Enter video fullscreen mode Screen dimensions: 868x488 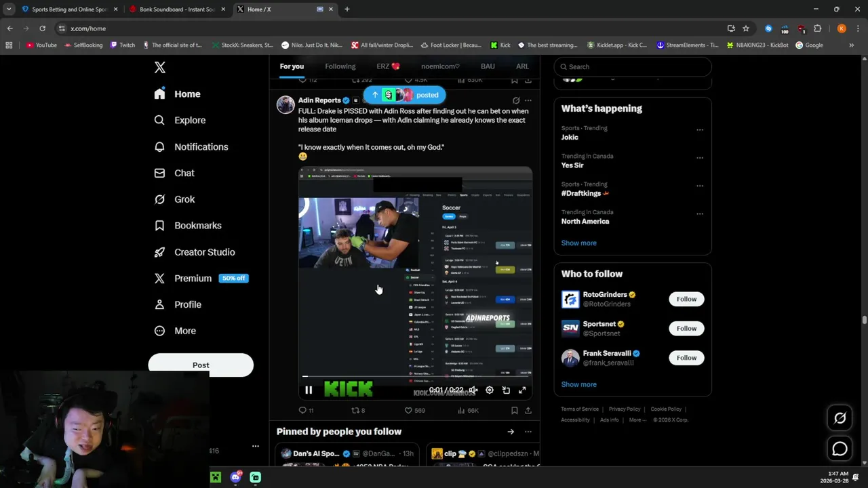click(x=522, y=390)
